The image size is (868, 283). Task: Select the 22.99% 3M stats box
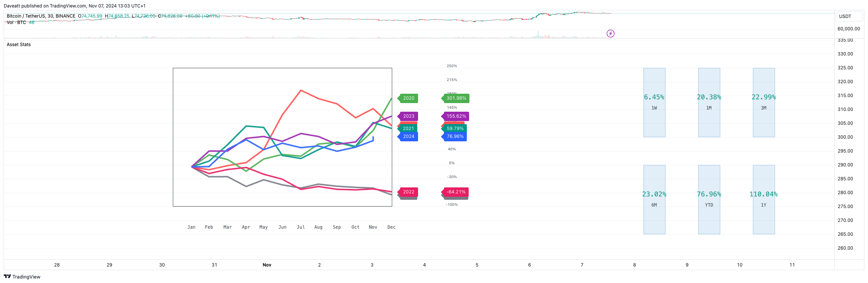tap(764, 102)
